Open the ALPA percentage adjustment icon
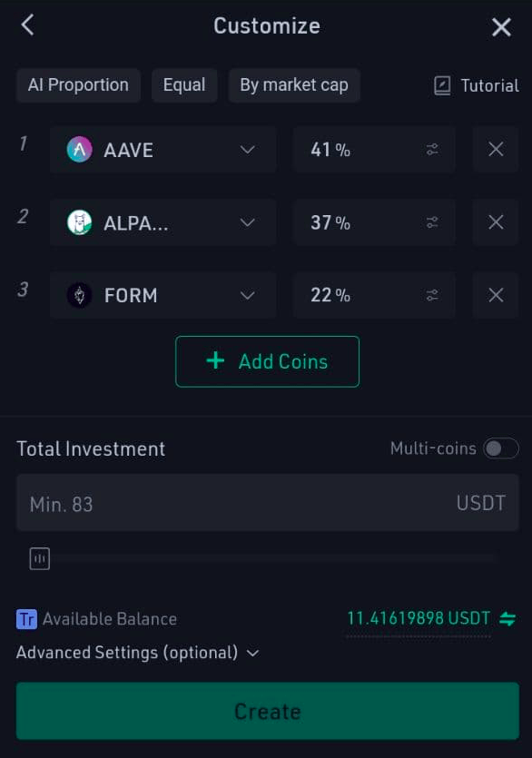This screenshot has height=758, width=532. click(x=434, y=221)
